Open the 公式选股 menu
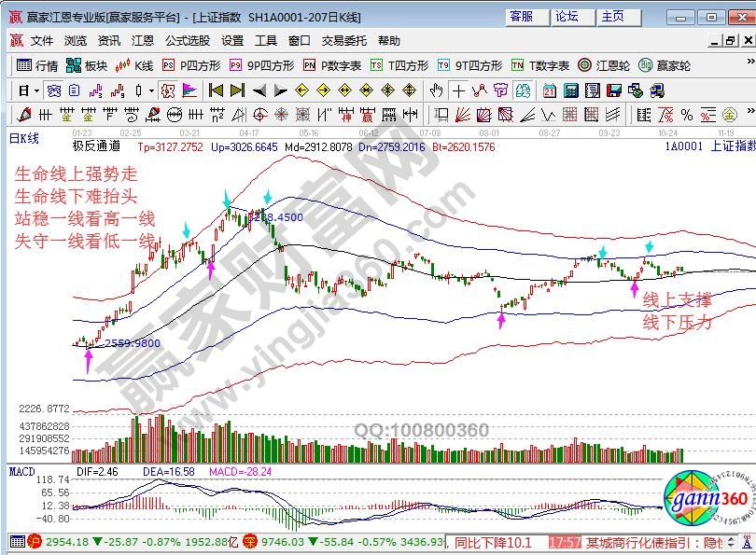 (188, 41)
